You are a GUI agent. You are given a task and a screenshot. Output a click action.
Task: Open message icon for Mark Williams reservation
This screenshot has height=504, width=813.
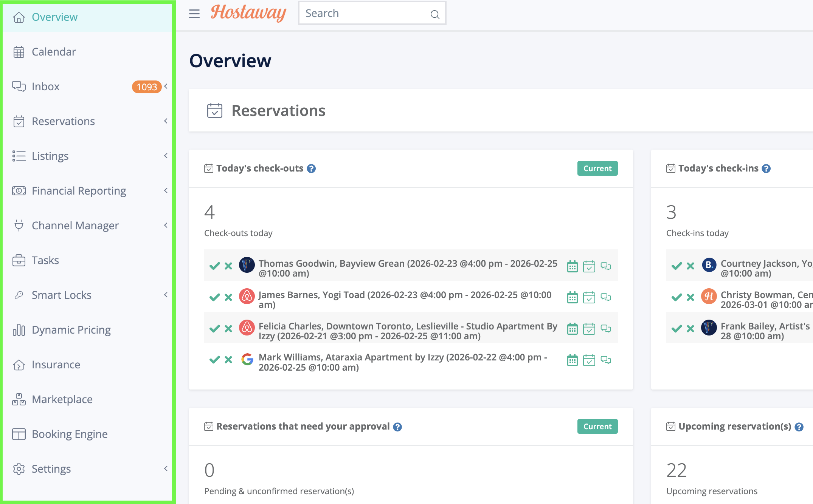click(606, 360)
